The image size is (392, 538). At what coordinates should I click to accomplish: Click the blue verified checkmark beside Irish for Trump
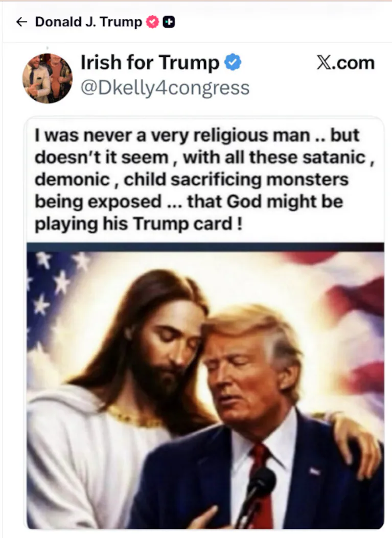click(x=233, y=62)
